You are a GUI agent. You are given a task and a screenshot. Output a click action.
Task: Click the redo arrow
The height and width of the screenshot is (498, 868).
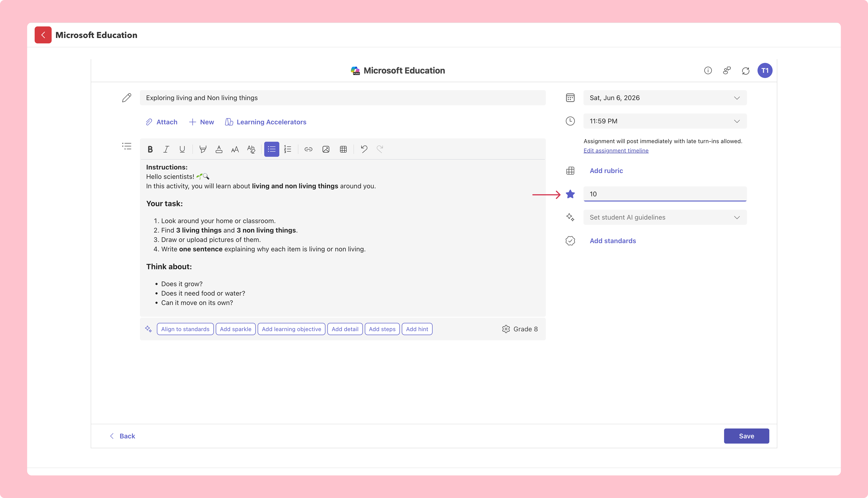point(380,149)
